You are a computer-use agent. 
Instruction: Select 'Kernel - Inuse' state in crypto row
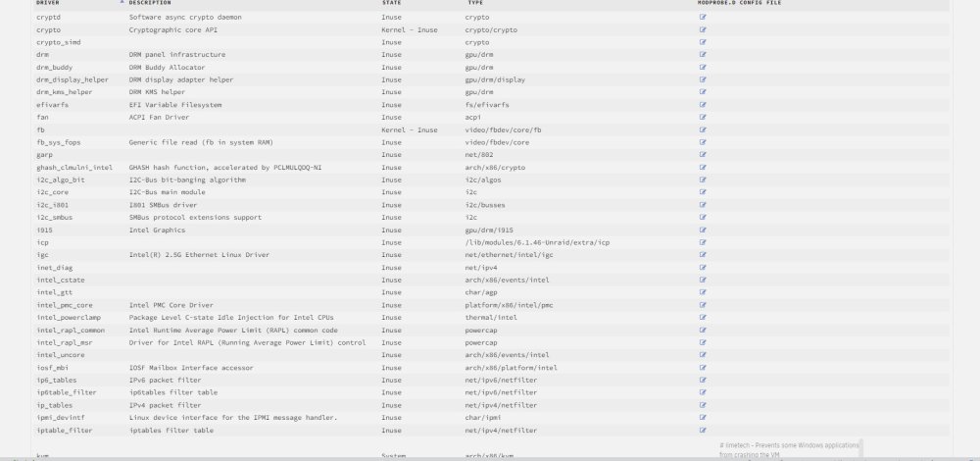click(410, 29)
